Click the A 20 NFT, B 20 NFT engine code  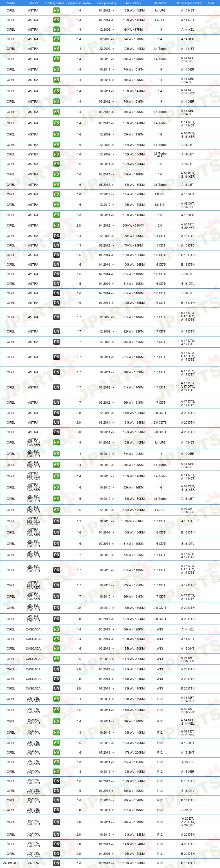188,226
